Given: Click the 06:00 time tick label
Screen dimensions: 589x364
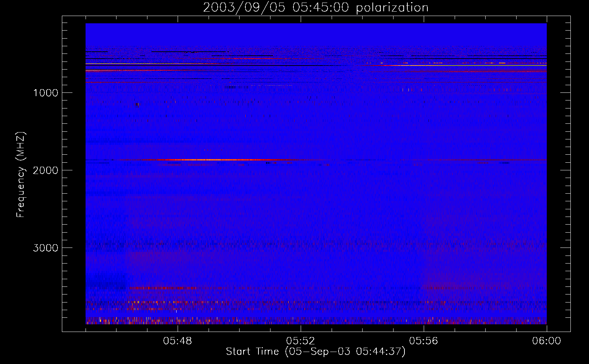Looking at the screenshot, I should pos(547,341).
